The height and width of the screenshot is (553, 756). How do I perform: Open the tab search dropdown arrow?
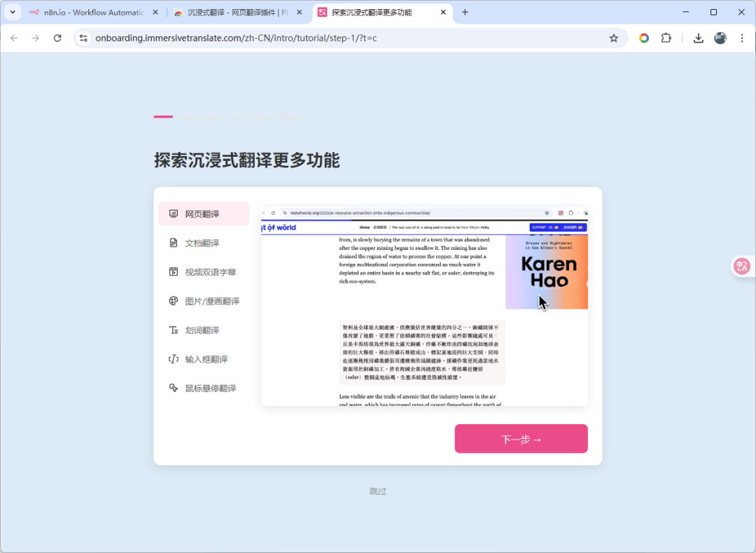coord(13,12)
